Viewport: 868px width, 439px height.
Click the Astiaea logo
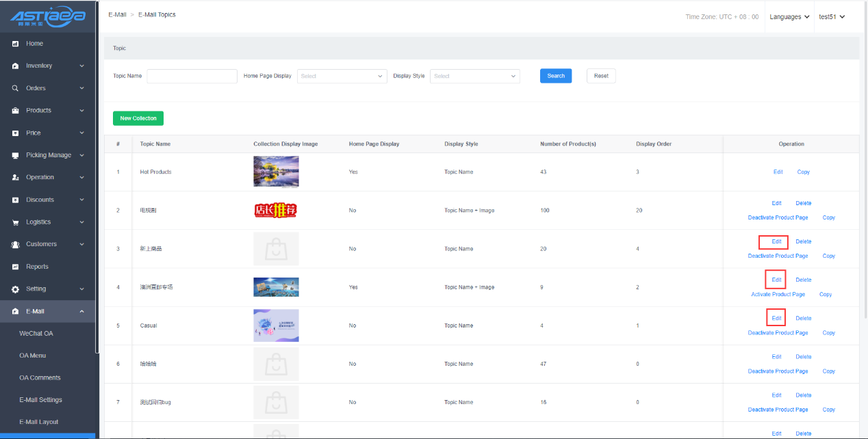pyautogui.click(x=48, y=16)
